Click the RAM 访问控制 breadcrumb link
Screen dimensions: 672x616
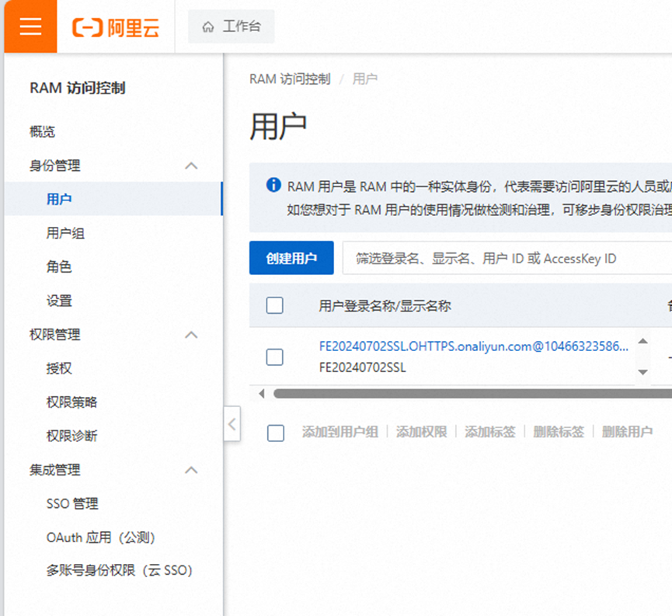tap(290, 79)
